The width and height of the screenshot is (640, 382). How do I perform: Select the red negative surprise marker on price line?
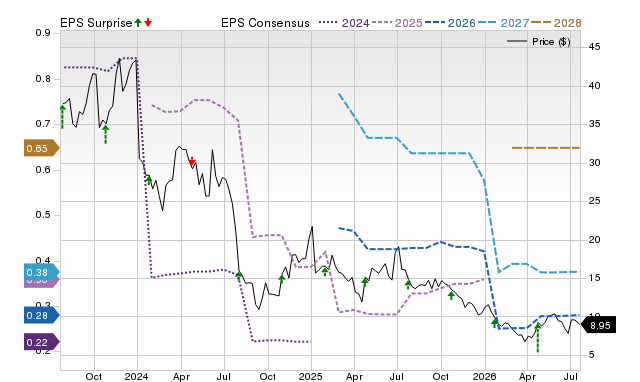click(192, 161)
